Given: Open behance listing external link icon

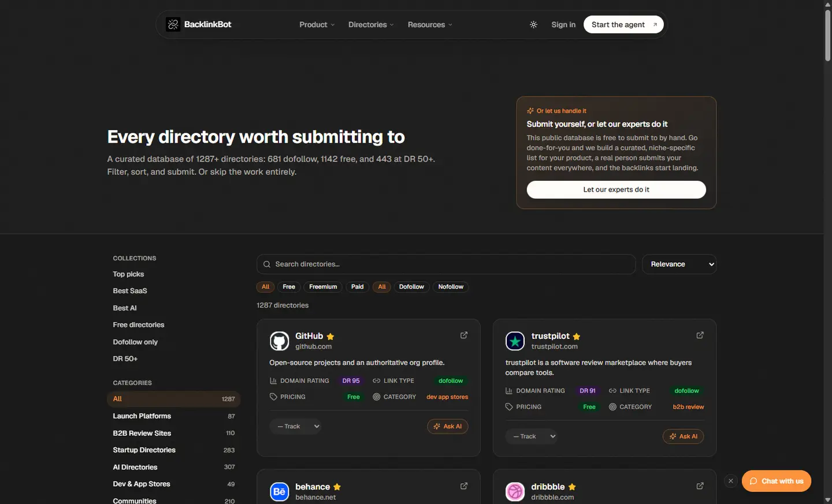Looking at the screenshot, I should click(x=464, y=486).
